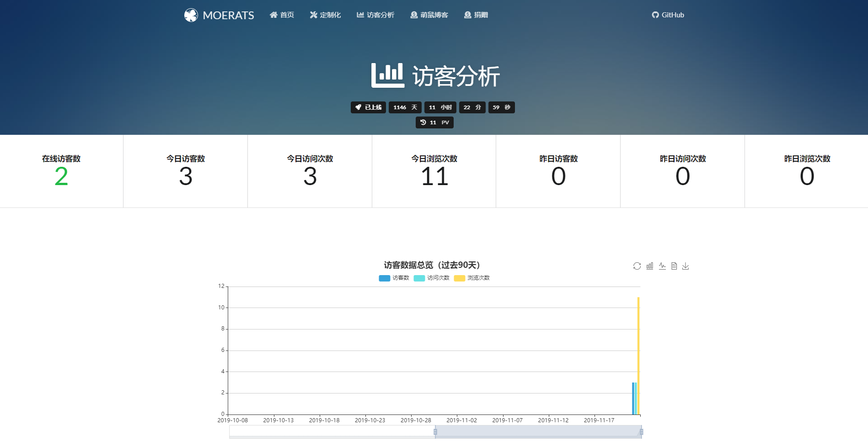The image size is (868, 441).
Task: Switch chart to line view icon
Action: click(662, 266)
